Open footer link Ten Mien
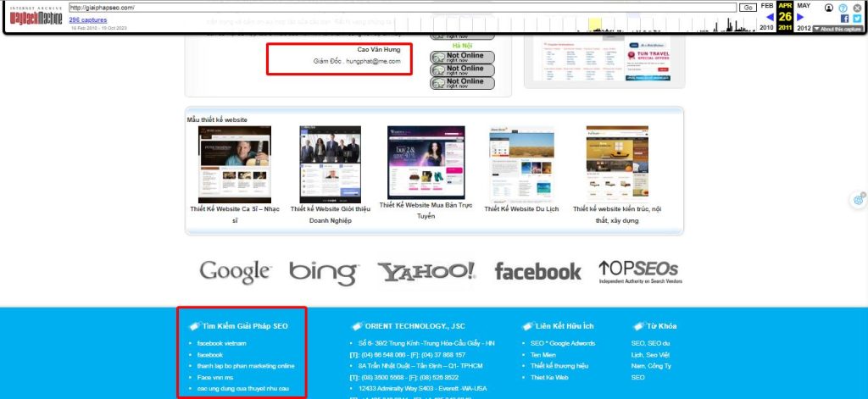This screenshot has width=868, height=399. (x=542, y=355)
